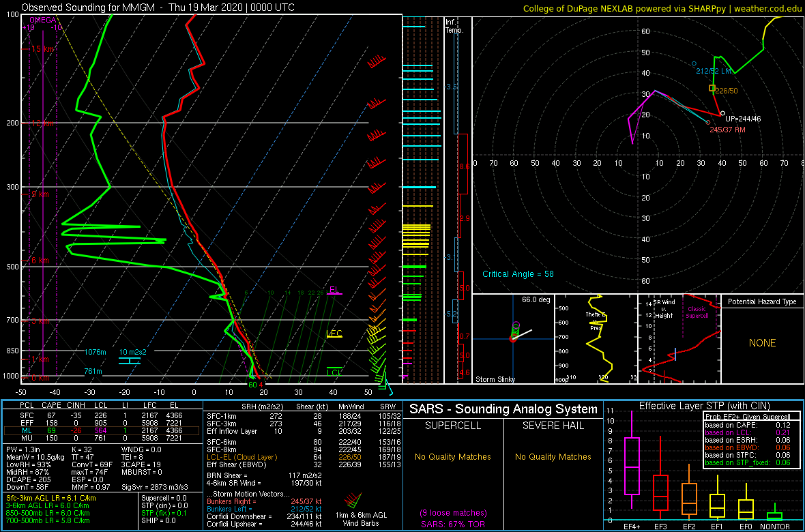Select the SFC parcel row

tap(102, 415)
